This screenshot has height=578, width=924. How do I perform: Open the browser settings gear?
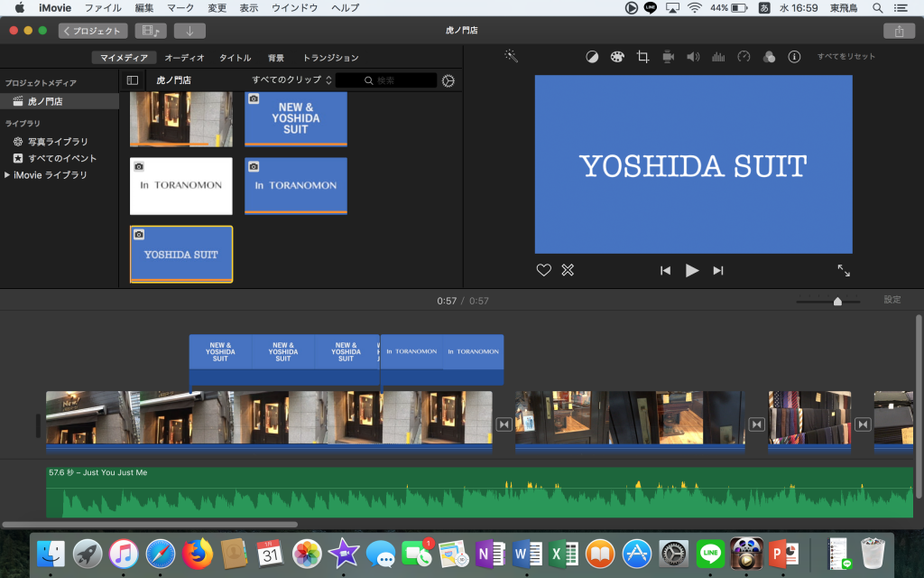click(x=448, y=80)
